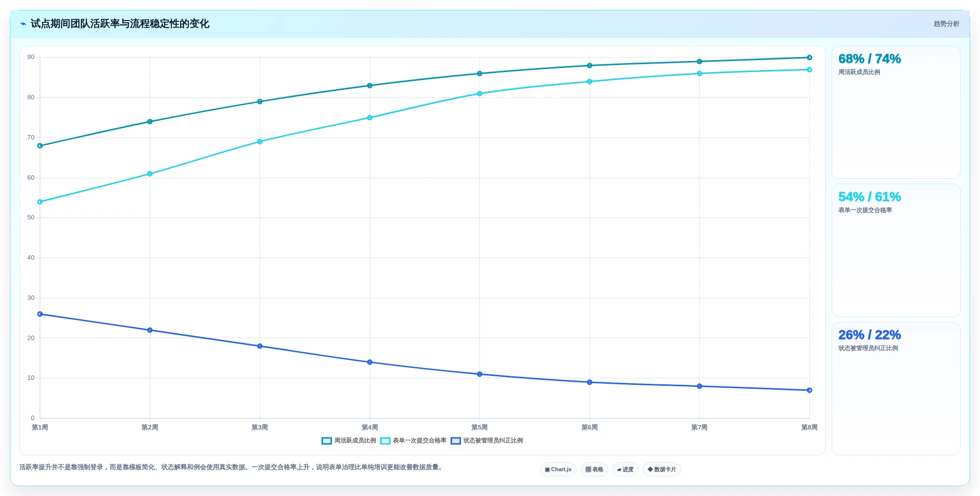Click 状态被管理员纠正比例 point at 第8周
This screenshot has height=496, width=980.
809,390
